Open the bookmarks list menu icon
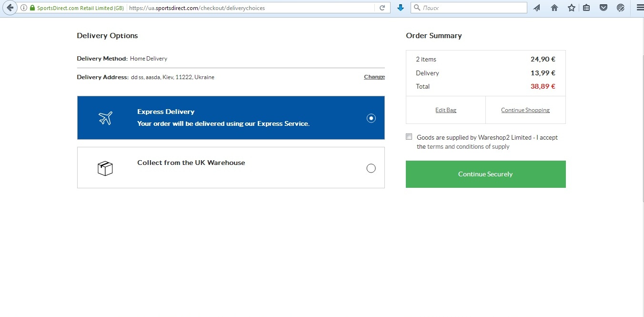 tap(586, 8)
